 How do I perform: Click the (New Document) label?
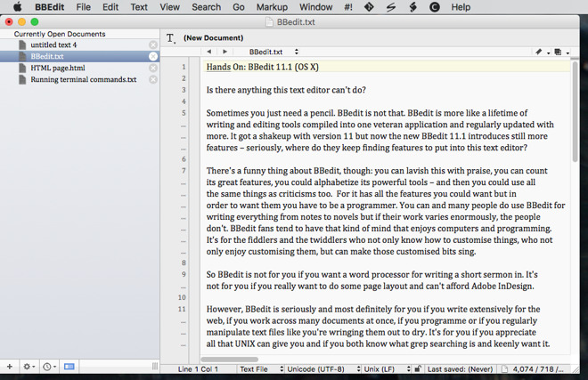(214, 38)
